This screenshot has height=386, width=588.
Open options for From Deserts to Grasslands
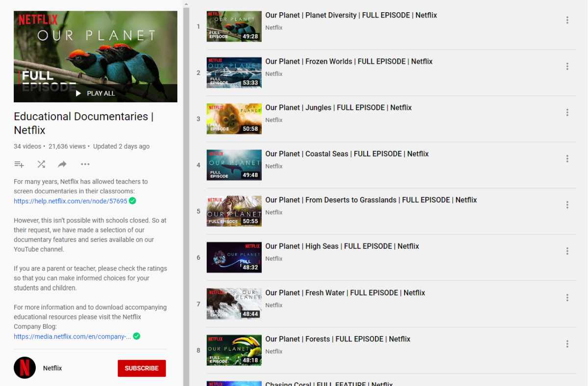point(567,204)
